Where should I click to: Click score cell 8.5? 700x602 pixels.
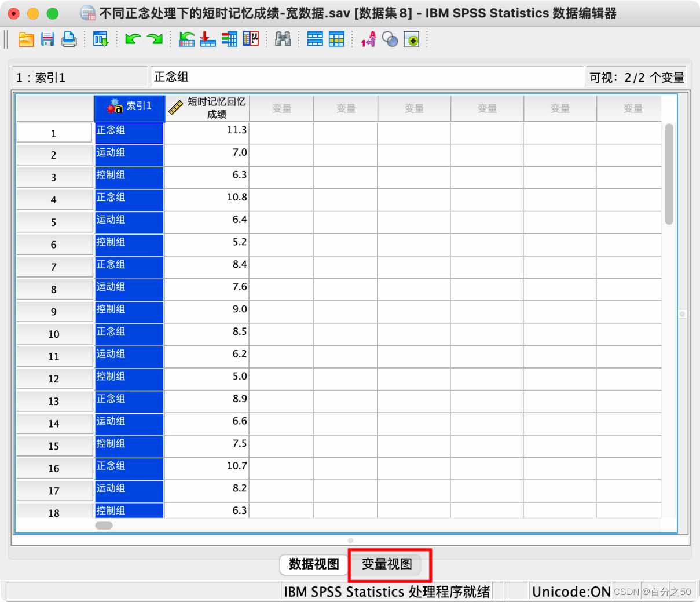207,334
